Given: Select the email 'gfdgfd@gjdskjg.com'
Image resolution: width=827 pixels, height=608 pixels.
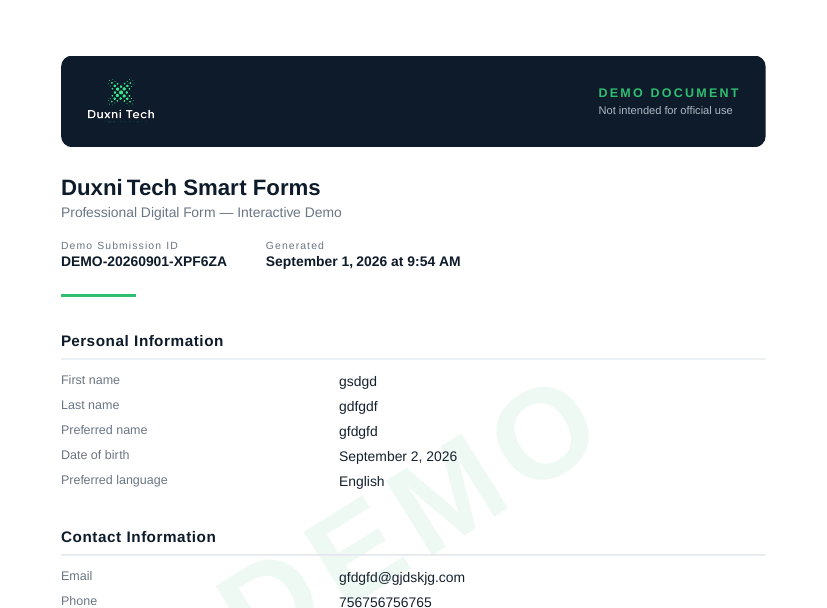Looking at the screenshot, I should 401,577.
